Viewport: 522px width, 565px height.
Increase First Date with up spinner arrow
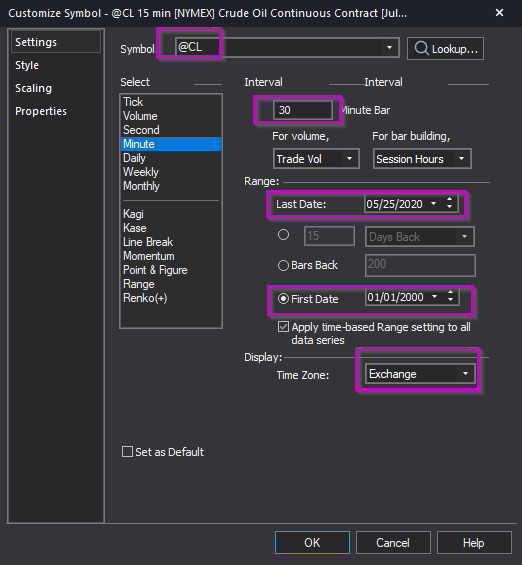tap(450, 293)
